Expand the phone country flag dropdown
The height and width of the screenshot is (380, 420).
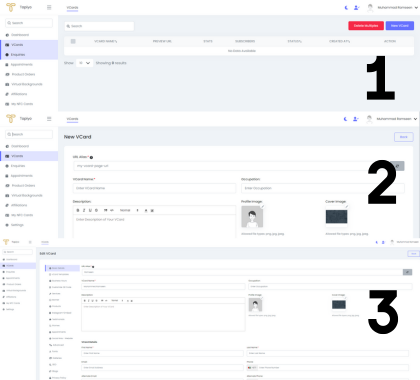pyautogui.click(x=252, y=367)
